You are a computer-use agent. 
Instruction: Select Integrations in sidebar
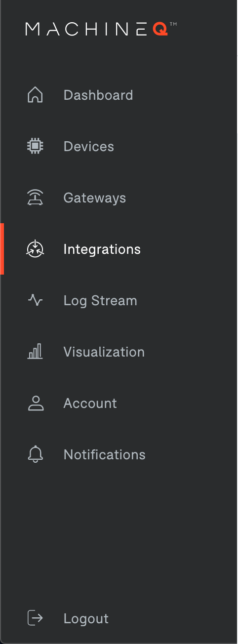pos(102,249)
